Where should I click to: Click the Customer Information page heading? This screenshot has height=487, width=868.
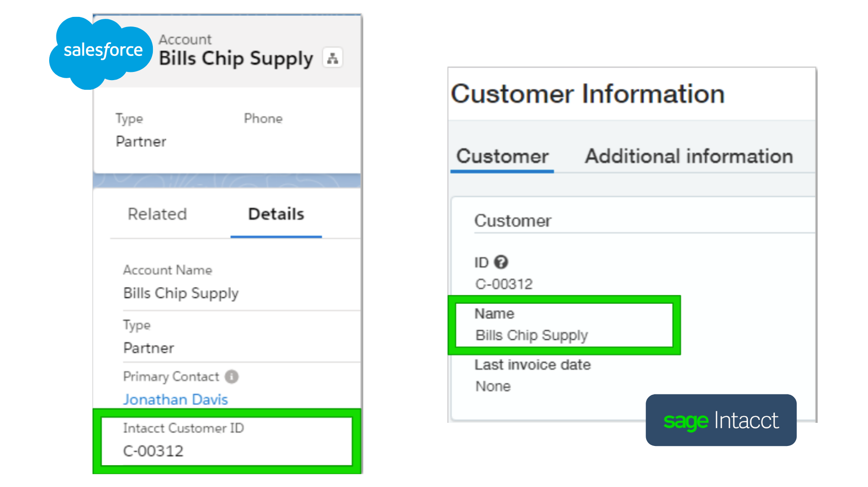587,94
